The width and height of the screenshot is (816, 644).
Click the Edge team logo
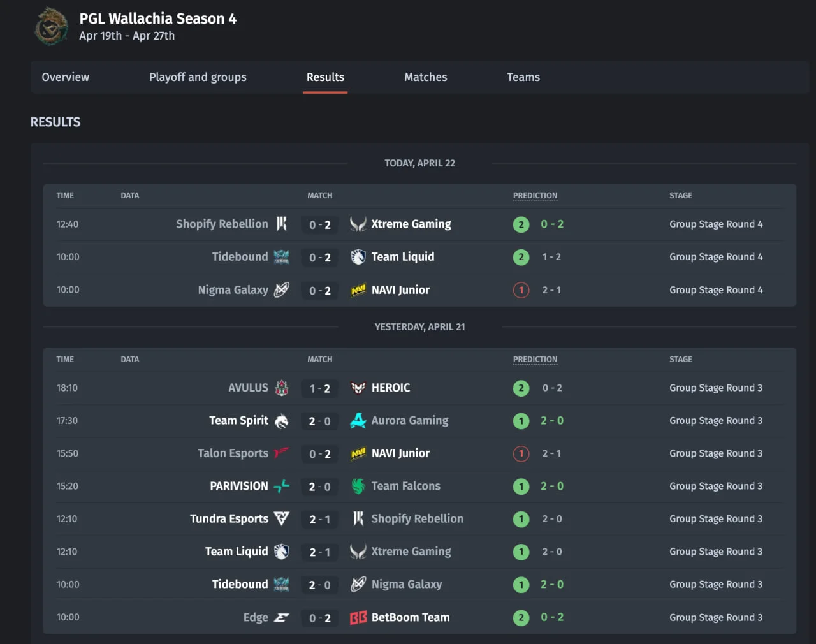point(281,617)
